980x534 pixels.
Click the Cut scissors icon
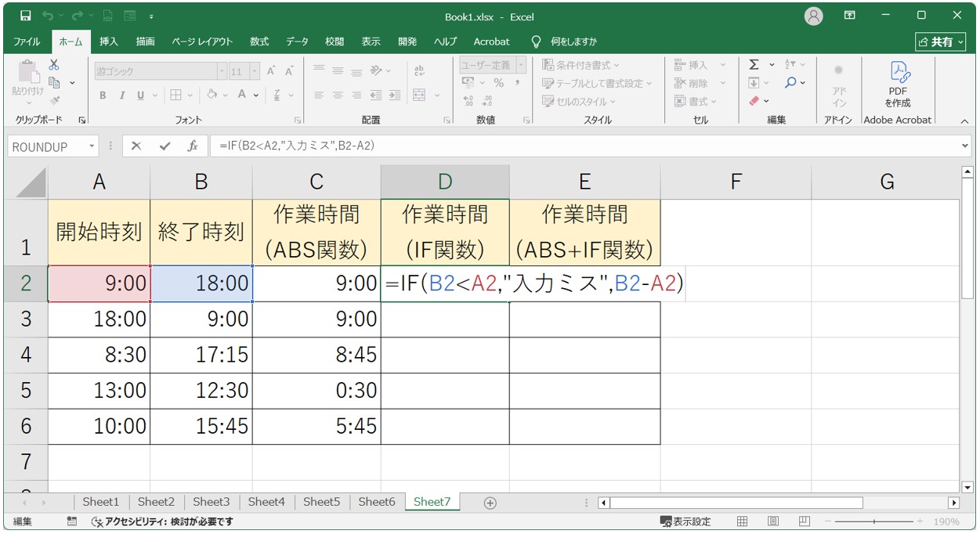point(54,65)
